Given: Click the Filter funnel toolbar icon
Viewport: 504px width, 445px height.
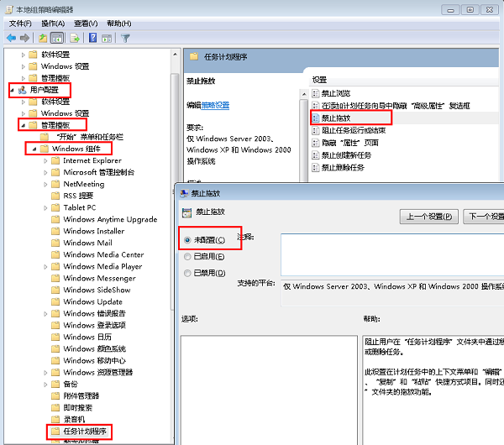Looking at the screenshot, I should point(125,38).
